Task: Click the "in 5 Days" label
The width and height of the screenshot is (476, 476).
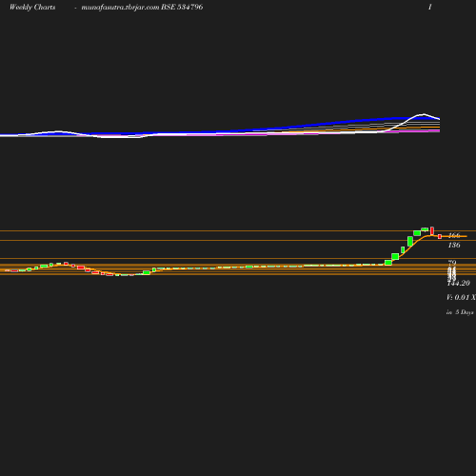Action: (460, 312)
